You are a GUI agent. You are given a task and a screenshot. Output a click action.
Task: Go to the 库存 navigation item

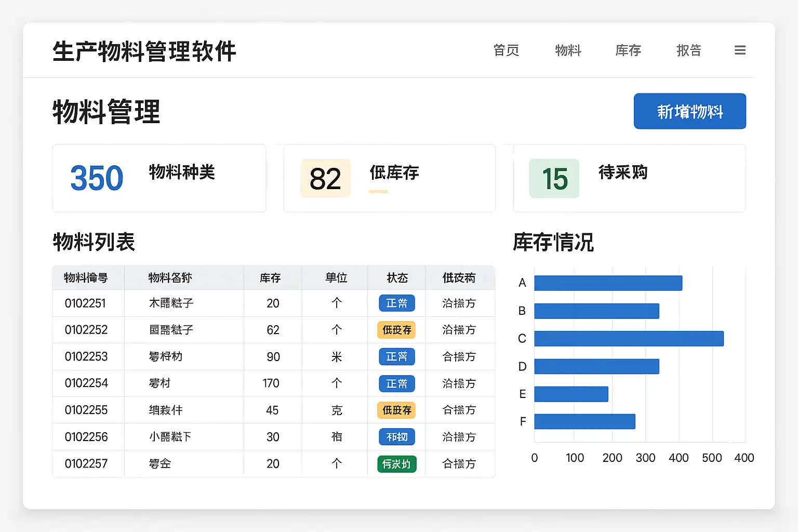click(628, 50)
